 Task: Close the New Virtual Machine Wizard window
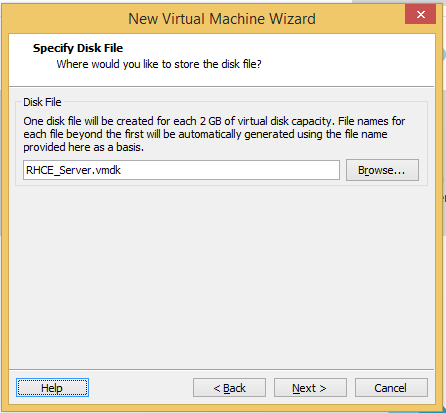[420, 14]
